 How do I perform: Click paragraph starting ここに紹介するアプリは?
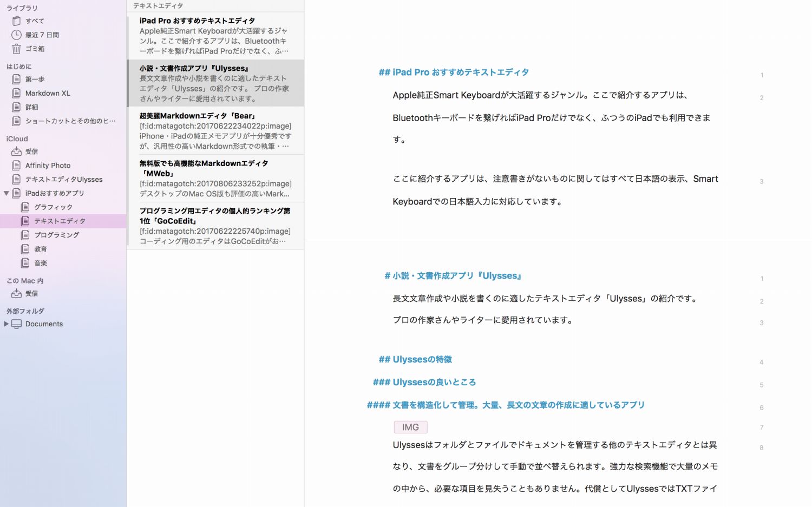[555, 190]
